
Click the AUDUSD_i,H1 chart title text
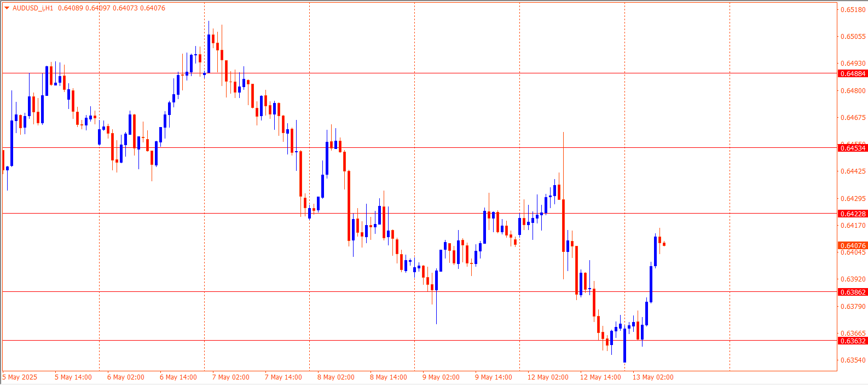coord(33,8)
